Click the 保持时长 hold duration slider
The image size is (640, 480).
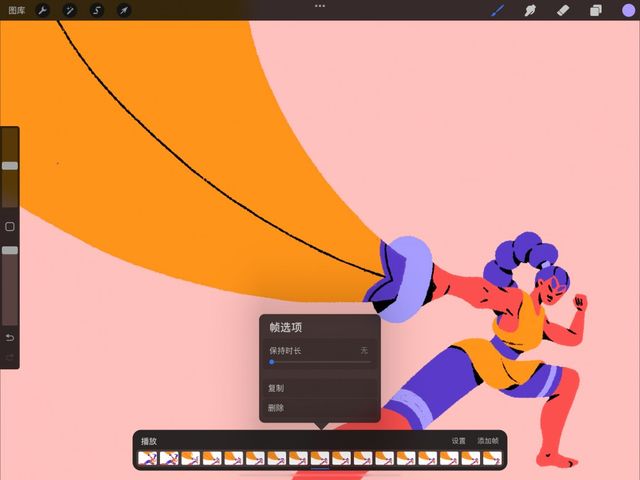(x=320, y=362)
